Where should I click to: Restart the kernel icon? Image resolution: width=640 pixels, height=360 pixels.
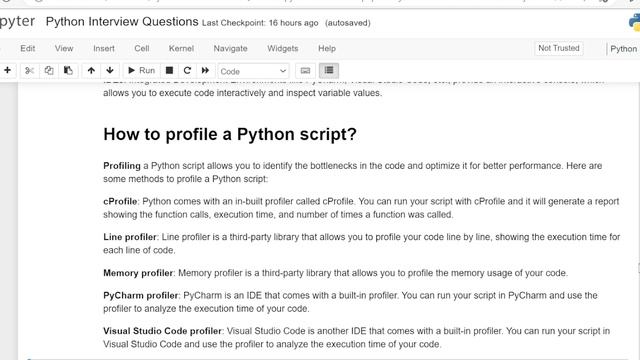click(x=187, y=71)
